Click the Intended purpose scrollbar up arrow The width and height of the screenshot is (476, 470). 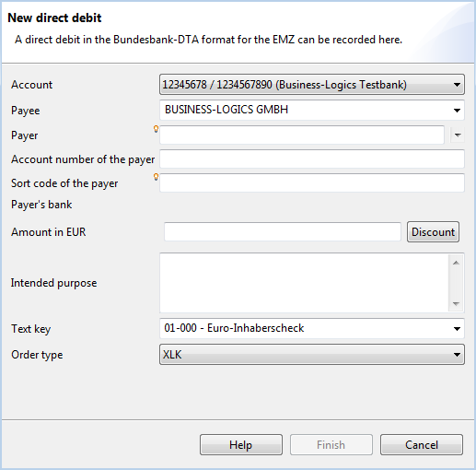click(456, 263)
